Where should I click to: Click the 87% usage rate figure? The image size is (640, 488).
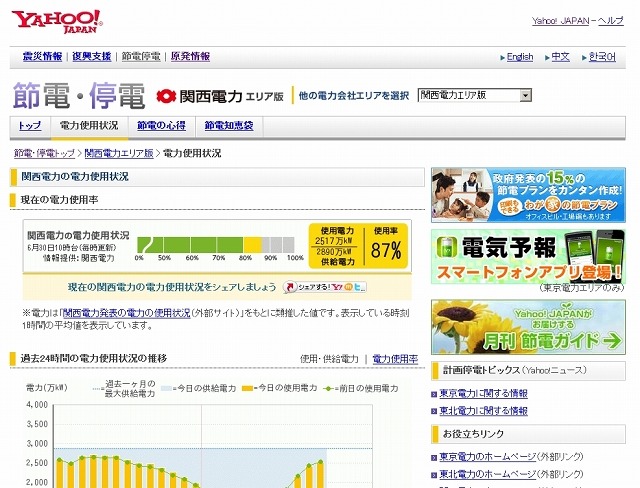tap(386, 250)
